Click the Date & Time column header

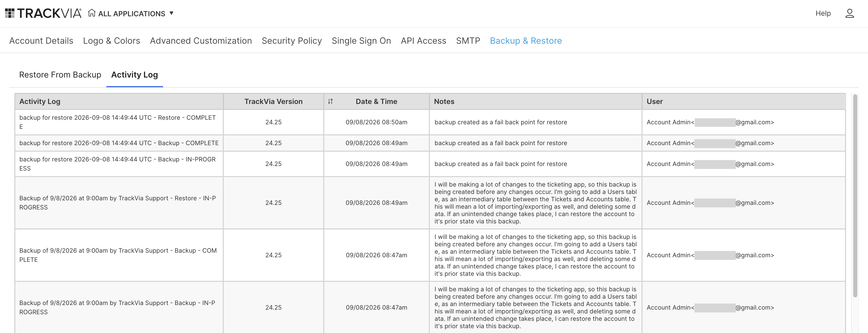click(377, 101)
